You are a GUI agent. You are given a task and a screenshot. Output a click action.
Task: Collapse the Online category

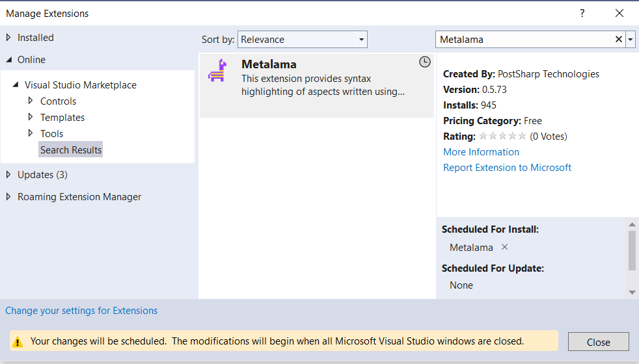(9, 60)
